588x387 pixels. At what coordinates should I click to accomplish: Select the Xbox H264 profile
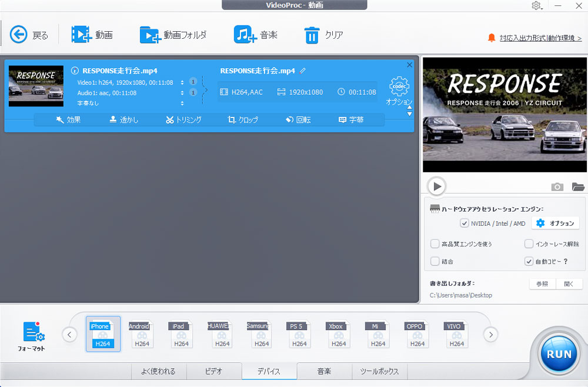(x=339, y=333)
